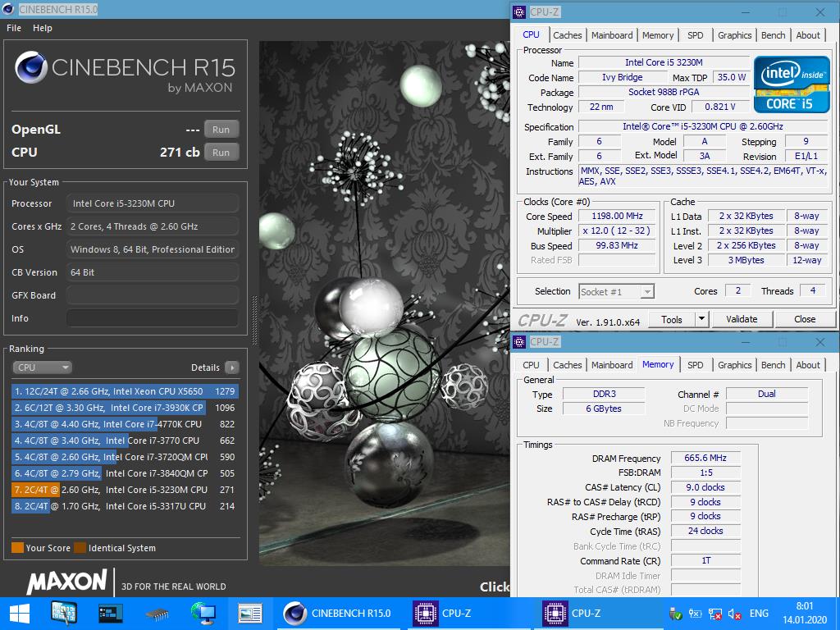Launch the memory chip taskbar icon
Screen dimensions: 840x630
[157, 614]
